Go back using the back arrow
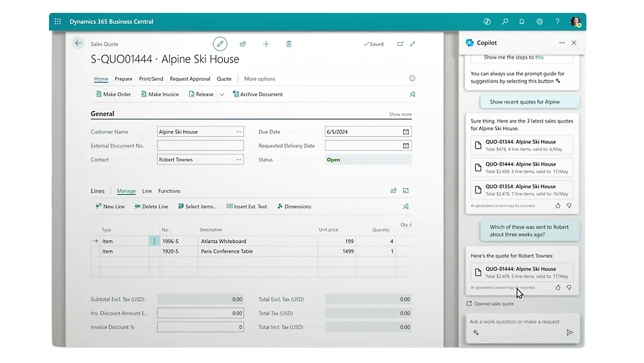This screenshot has width=644, height=363. pyautogui.click(x=78, y=43)
